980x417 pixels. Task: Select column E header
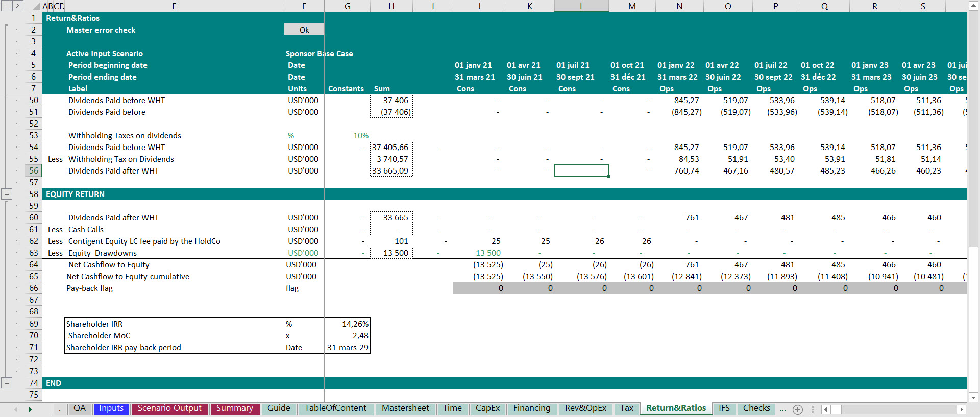click(x=174, y=6)
